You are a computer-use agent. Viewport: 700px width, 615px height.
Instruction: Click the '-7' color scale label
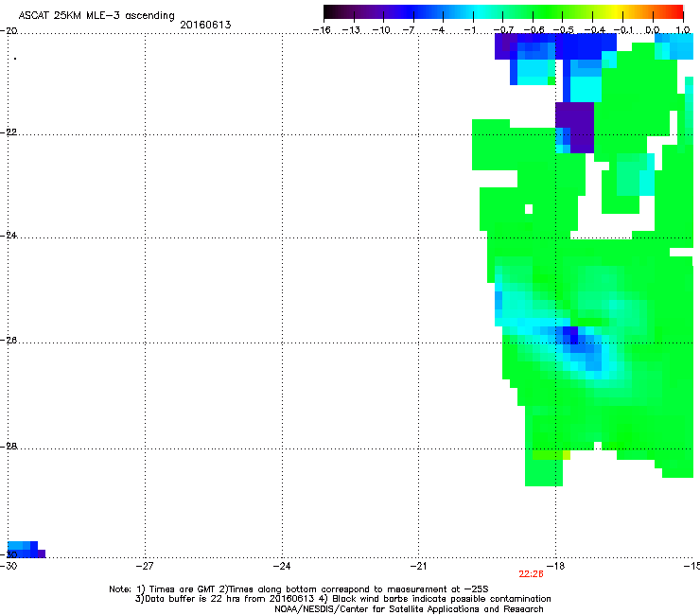[409, 30]
